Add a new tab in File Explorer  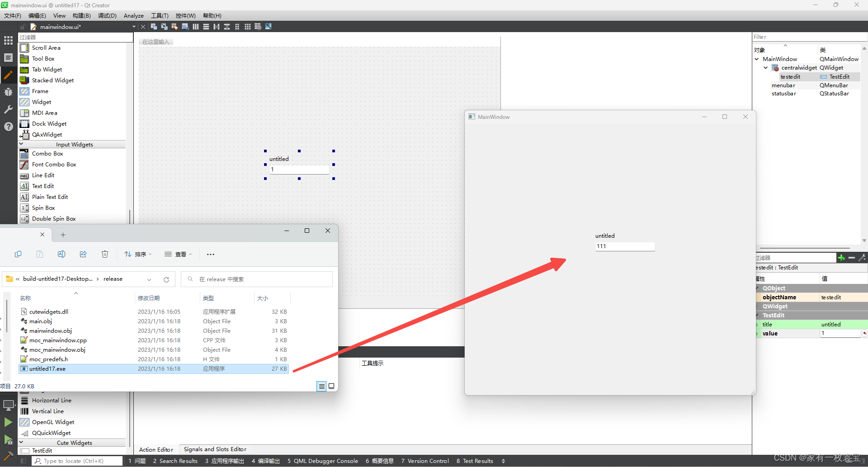tap(63, 235)
